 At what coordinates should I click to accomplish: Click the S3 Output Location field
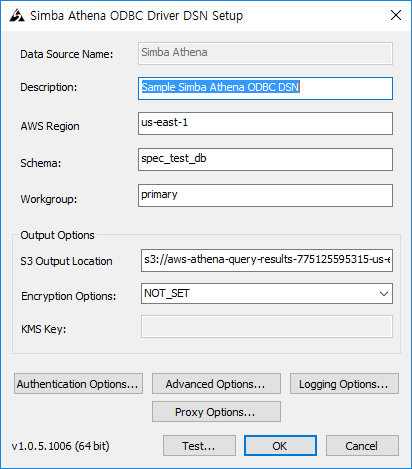tap(267, 260)
